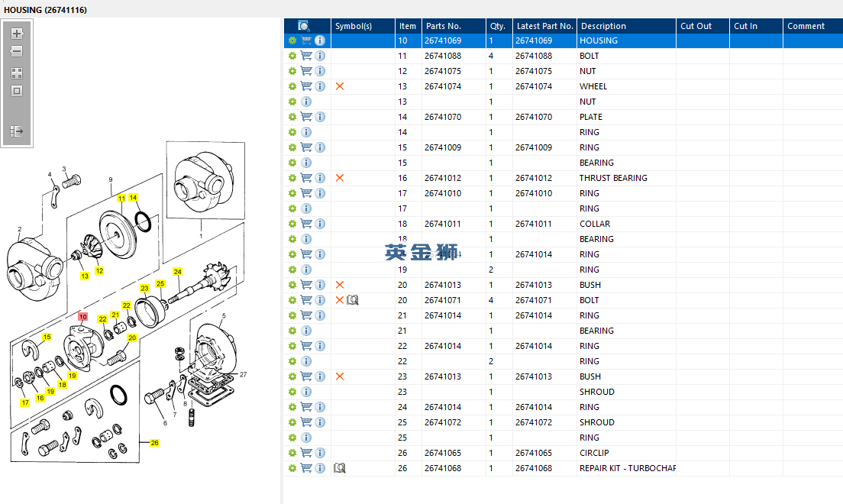The height and width of the screenshot is (504, 843).
Task: Select callout 18 on the diagram
Action: click(x=63, y=385)
